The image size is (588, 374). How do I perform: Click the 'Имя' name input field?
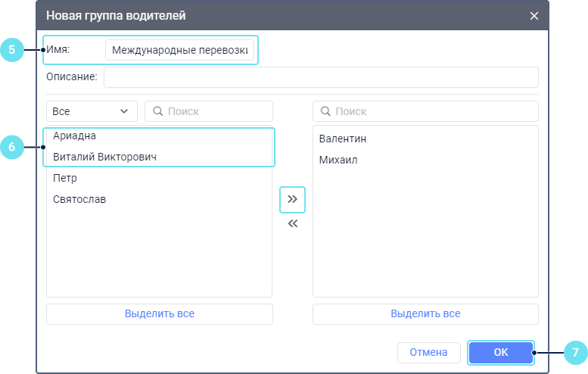[x=180, y=51]
